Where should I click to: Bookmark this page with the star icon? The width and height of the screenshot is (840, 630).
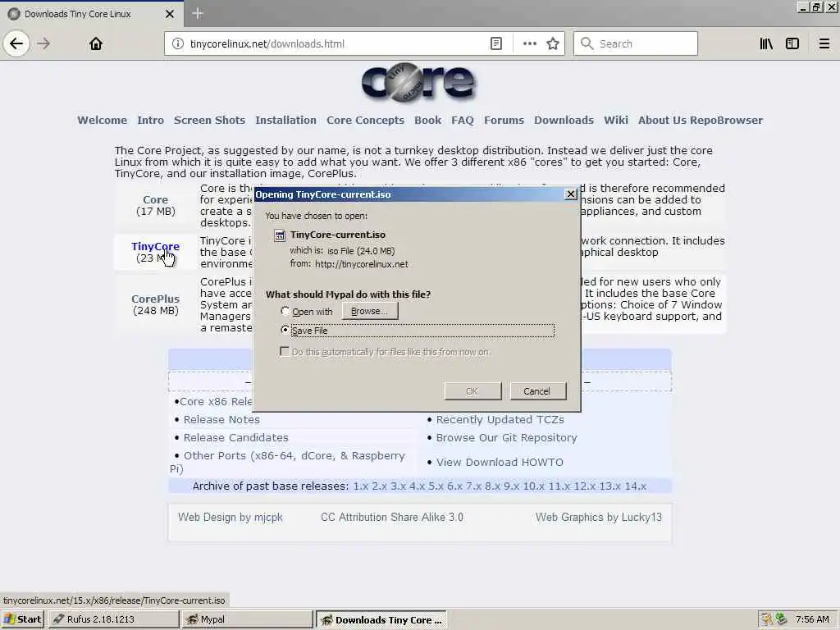tap(553, 44)
